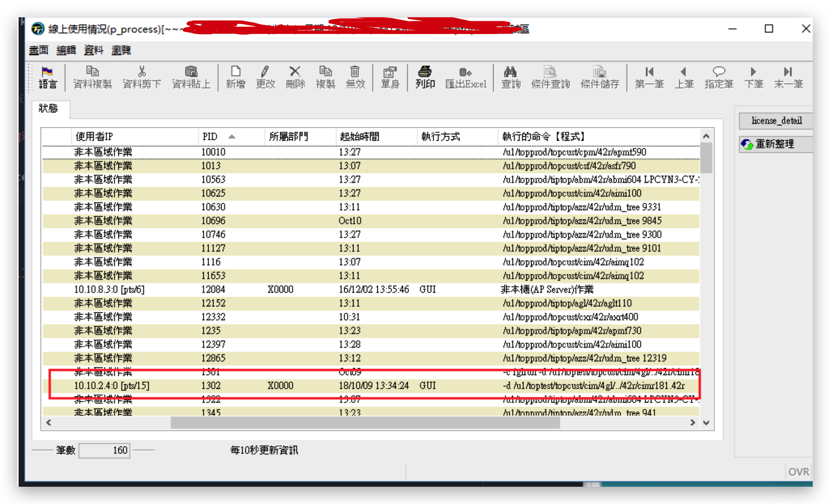
Task: Click command cell ending axrt400
Action: pyautogui.click(x=570, y=317)
